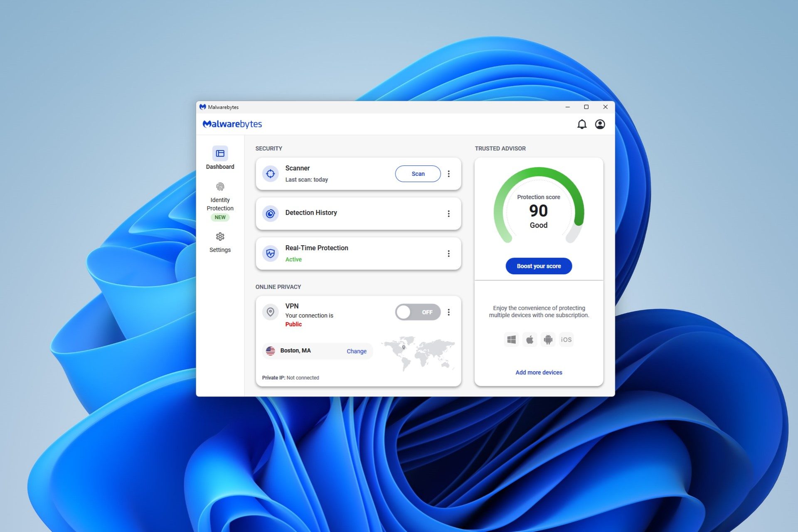Click the SECURITY heading

coord(269,148)
